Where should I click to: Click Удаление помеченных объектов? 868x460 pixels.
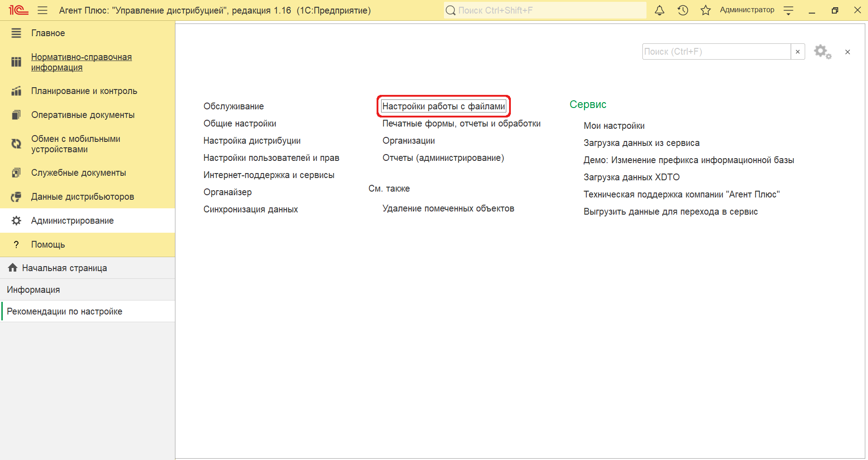[448, 208]
